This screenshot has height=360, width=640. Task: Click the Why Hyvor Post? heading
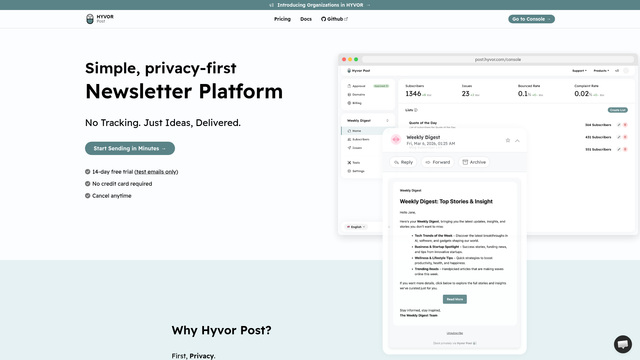[221, 330]
